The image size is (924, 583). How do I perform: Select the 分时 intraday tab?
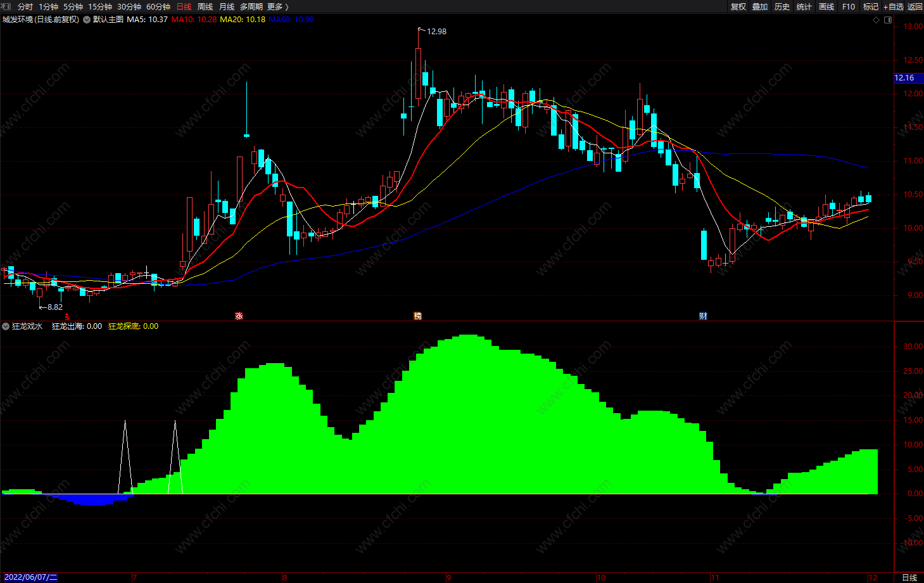point(25,6)
